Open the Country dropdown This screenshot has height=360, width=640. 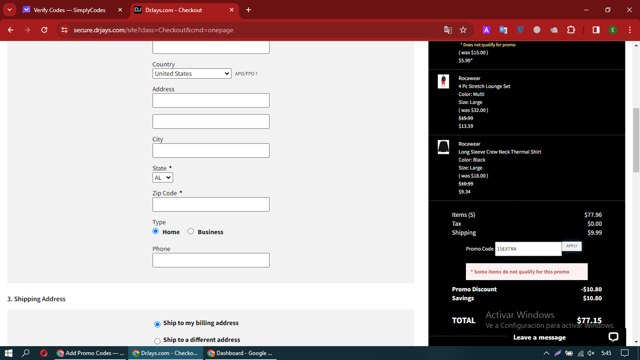pos(192,73)
